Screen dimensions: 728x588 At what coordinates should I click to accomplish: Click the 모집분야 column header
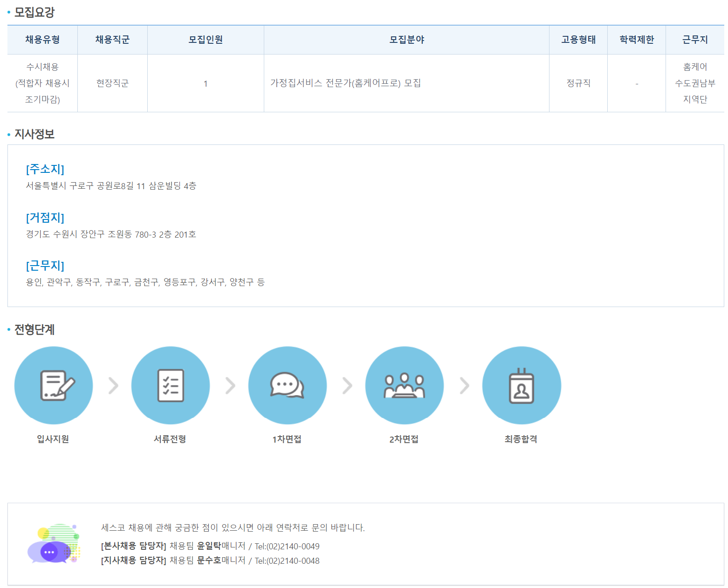click(406, 40)
